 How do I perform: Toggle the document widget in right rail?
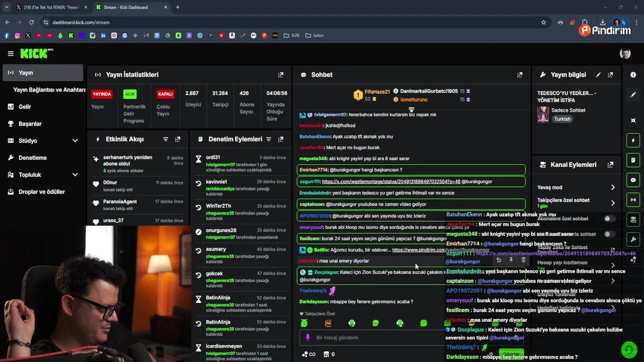pos(633,160)
